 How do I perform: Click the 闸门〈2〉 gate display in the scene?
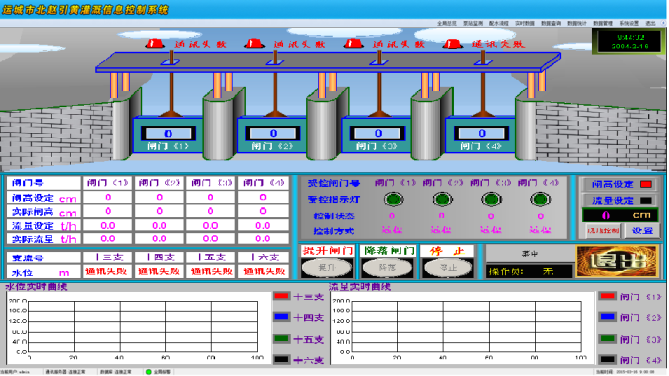coord(272,137)
